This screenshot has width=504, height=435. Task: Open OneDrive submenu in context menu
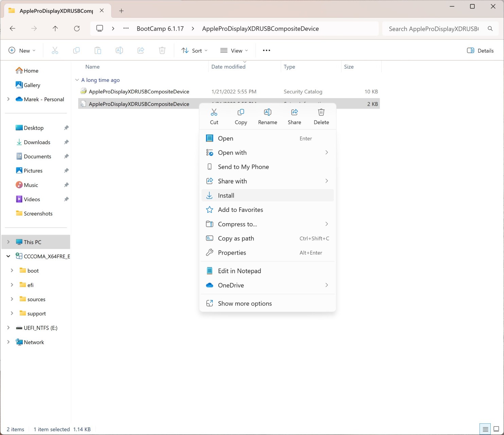tap(267, 285)
